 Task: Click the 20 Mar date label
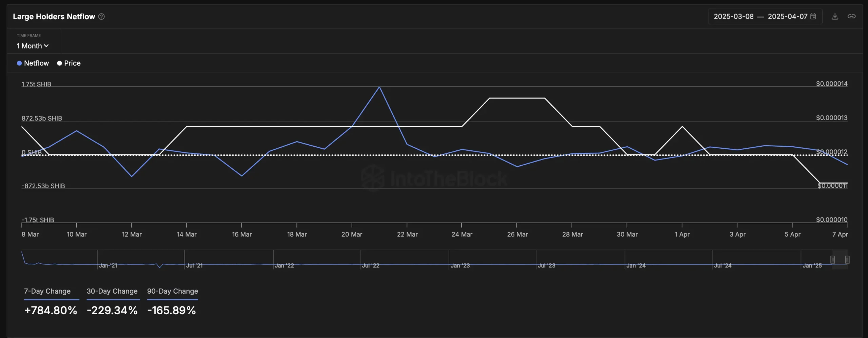tap(352, 234)
